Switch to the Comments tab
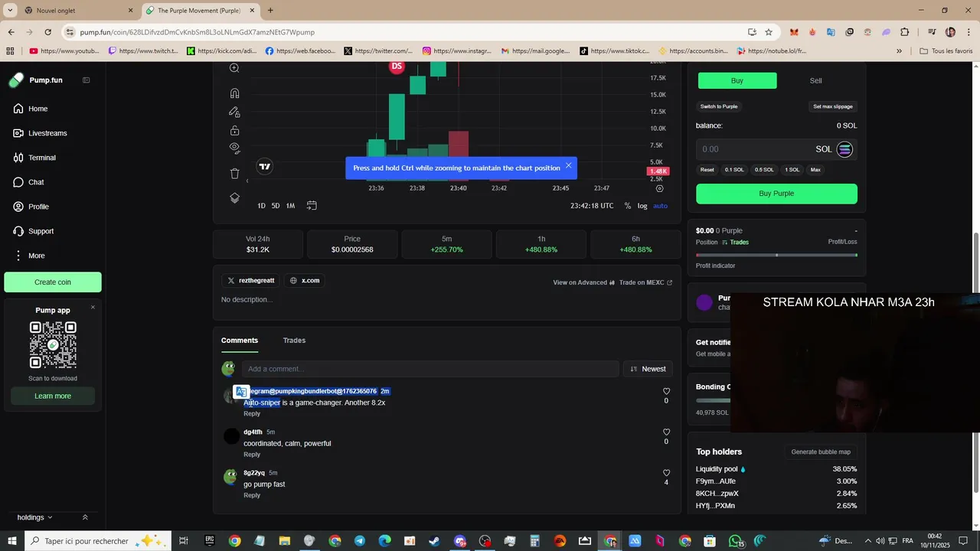Image resolution: width=980 pixels, height=551 pixels. pos(240,341)
